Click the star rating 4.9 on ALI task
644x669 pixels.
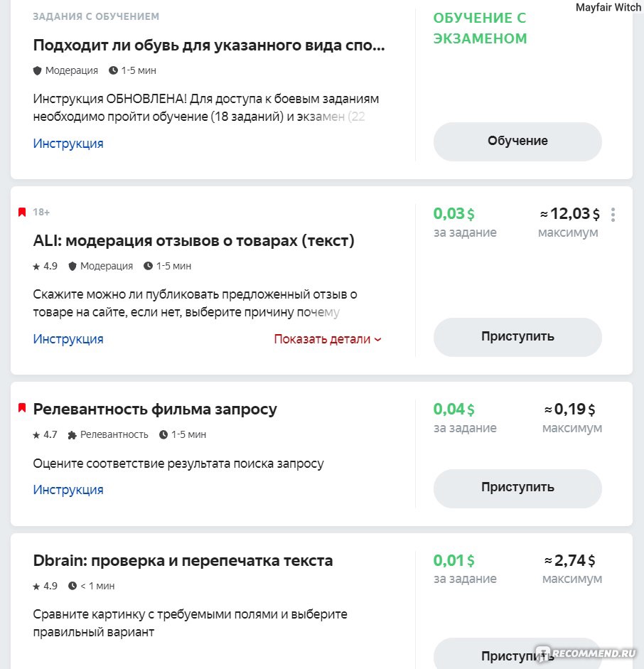(x=45, y=266)
